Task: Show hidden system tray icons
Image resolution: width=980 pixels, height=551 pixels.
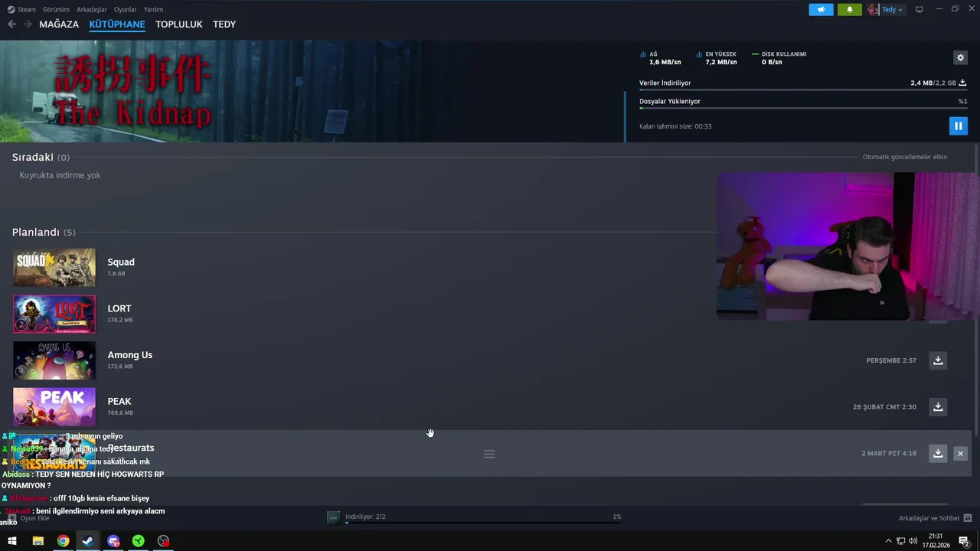Action: click(888, 541)
